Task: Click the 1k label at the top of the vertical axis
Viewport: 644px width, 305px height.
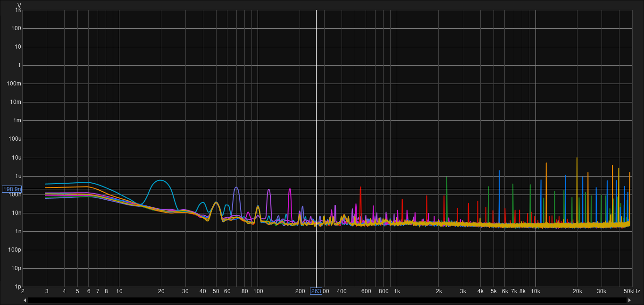Action: coord(18,10)
